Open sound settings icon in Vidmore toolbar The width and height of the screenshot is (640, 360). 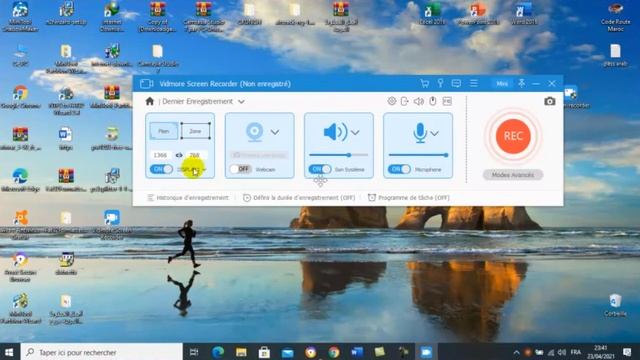click(x=419, y=101)
